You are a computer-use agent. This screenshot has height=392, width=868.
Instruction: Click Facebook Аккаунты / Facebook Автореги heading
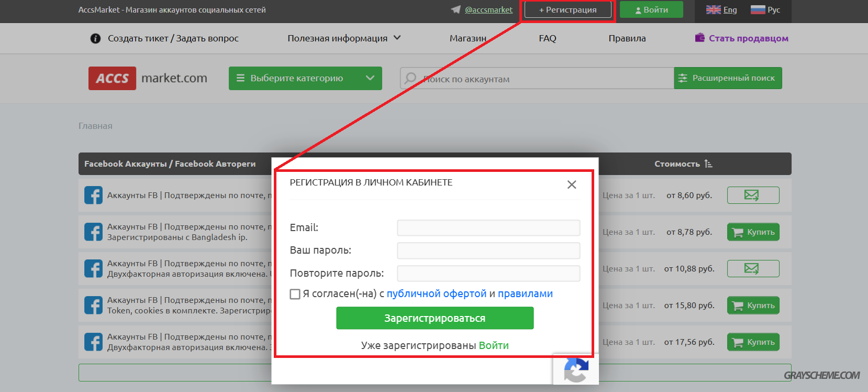click(x=170, y=164)
